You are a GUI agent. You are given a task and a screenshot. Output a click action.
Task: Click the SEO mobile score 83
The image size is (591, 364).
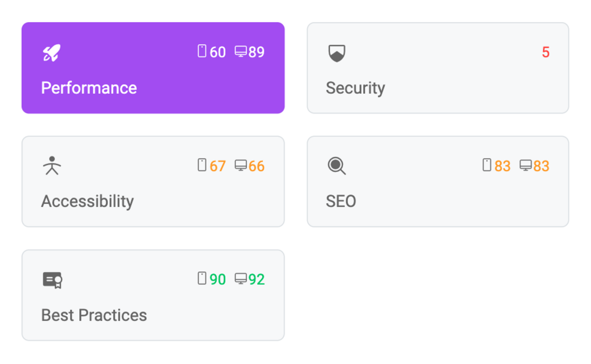click(502, 166)
